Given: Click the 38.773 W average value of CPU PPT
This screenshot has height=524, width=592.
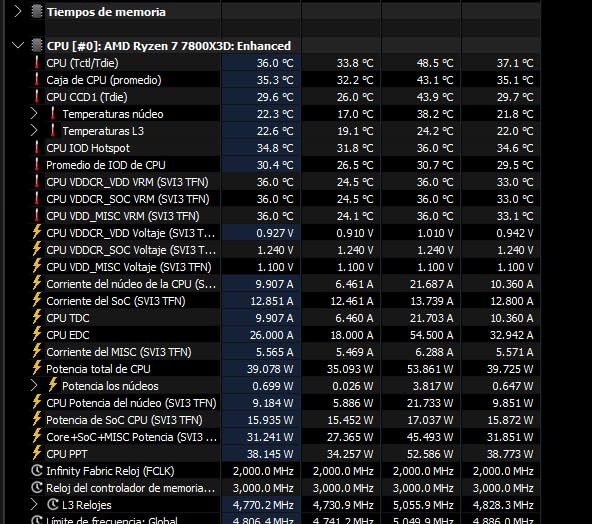Looking at the screenshot, I should pyautogui.click(x=510, y=454).
